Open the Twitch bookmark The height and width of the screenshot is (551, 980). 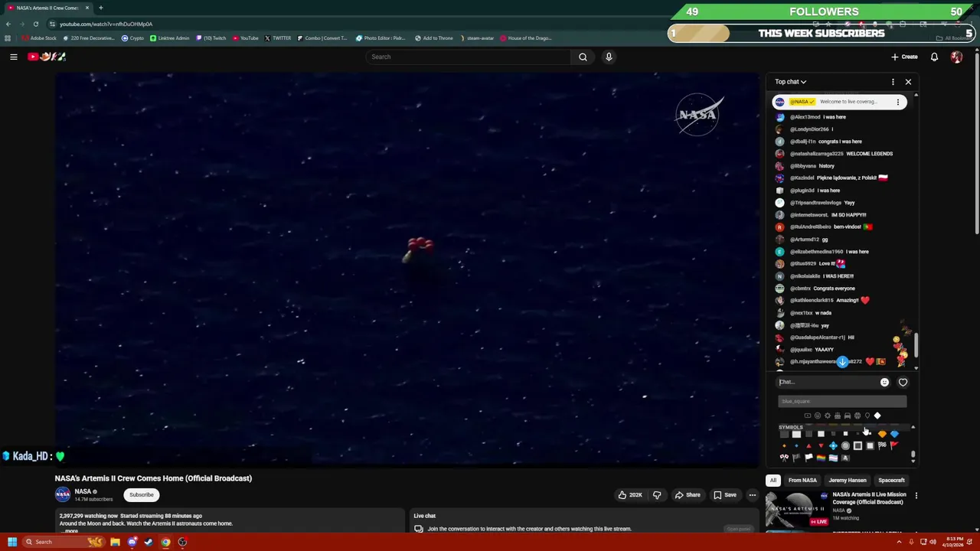click(x=211, y=38)
